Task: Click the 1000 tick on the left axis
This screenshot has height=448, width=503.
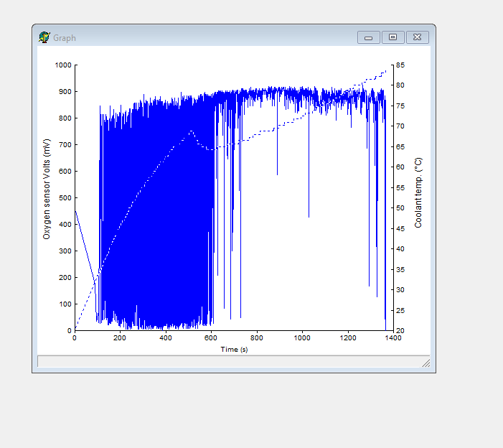Action: 63,65
